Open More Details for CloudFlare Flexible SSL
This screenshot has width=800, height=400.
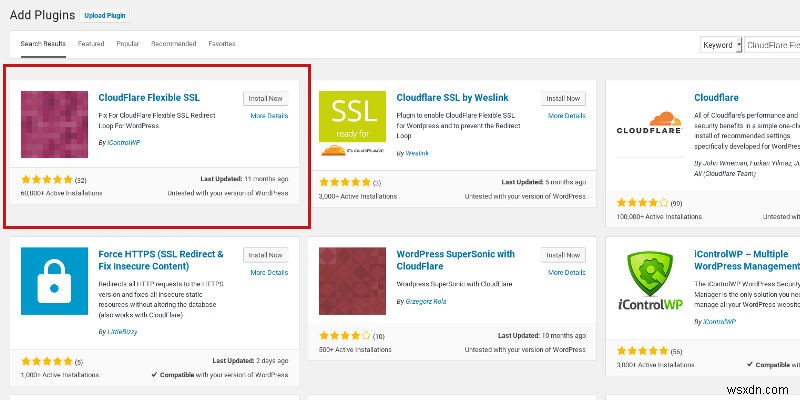click(269, 116)
